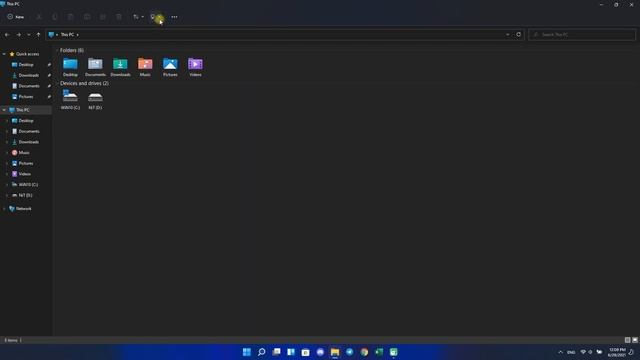Go up one level with Up arrow
This screenshot has width=640, height=360.
(38, 35)
